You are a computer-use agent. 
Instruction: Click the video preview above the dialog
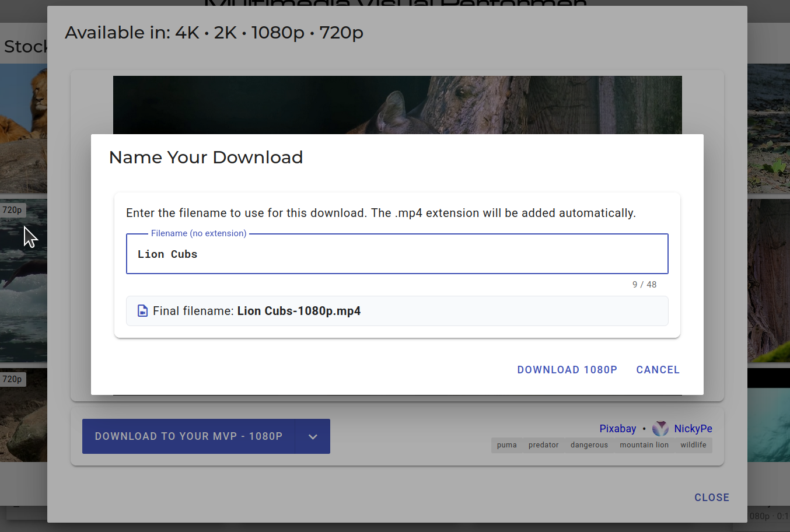click(397, 105)
